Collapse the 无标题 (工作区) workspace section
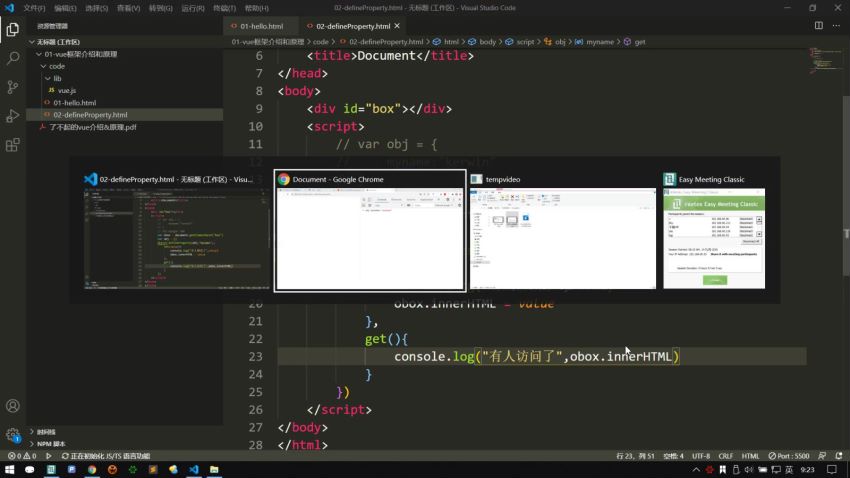Image resolution: width=850 pixels, height=478 pixels. point(125,42)
